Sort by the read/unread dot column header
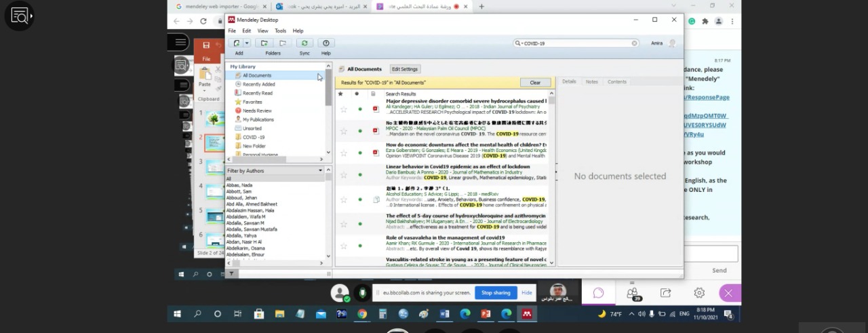The width and height of the screenshot is (868, 333). [x=357, y=94]
